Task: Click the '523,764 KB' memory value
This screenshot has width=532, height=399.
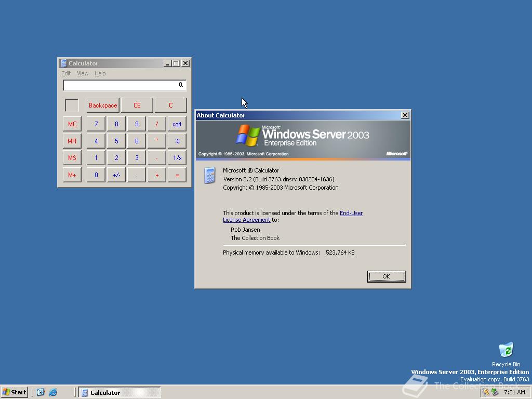Action: [x=340, y=252]
